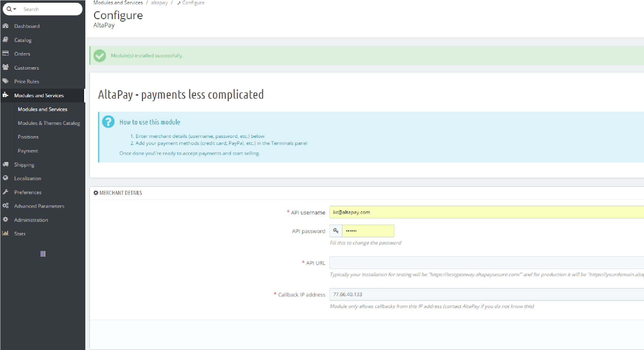Click the green success checkmark icon
The width and height of the screenshot is (644, 350).
point(100,56)
